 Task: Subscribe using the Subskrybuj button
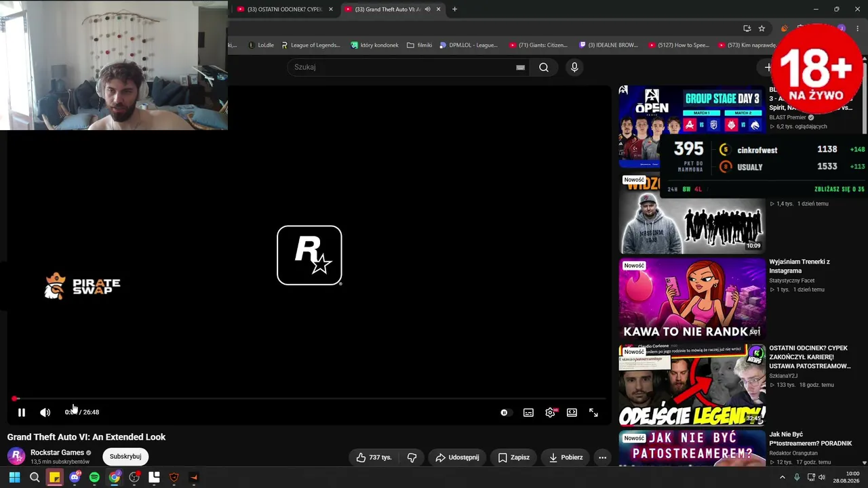(x=125, y=457)
